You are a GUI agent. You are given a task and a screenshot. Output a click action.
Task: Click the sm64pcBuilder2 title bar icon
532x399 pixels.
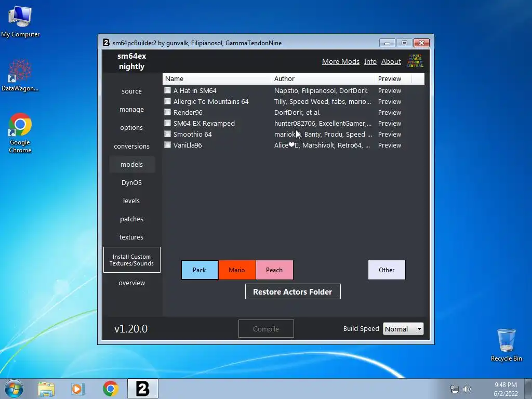(x=106, y=43)
